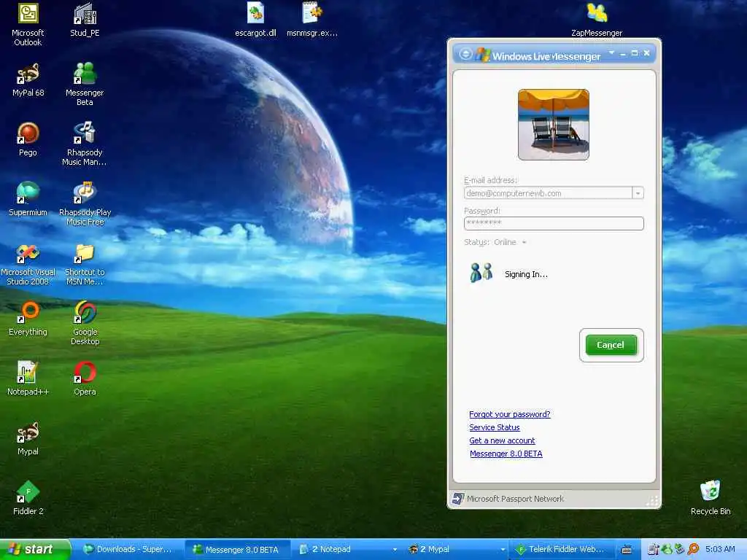Image resolution: width=747 pixels, height=560 pixels.
Task: Open the Microsoft Outlook desktop icon
Action: pyautogui.click(x=28, y=24)
